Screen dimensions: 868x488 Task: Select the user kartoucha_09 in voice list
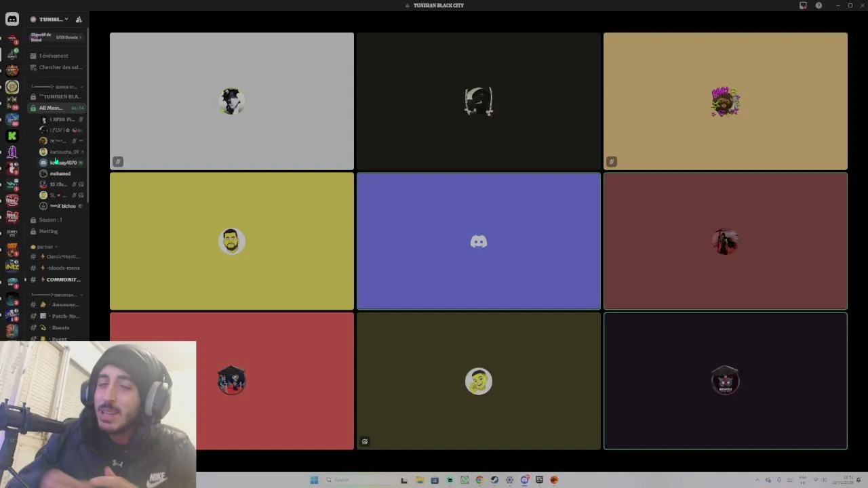(x=61, y=152)
